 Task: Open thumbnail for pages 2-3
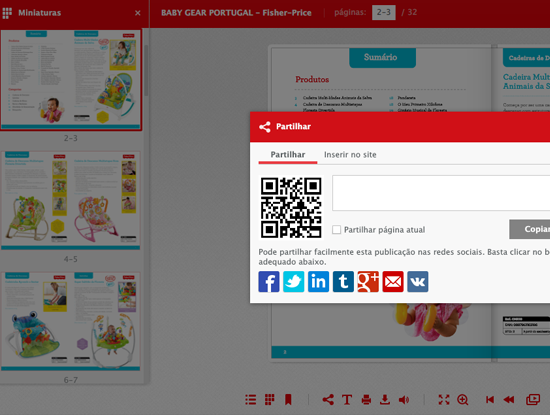(x=71, y=80)
